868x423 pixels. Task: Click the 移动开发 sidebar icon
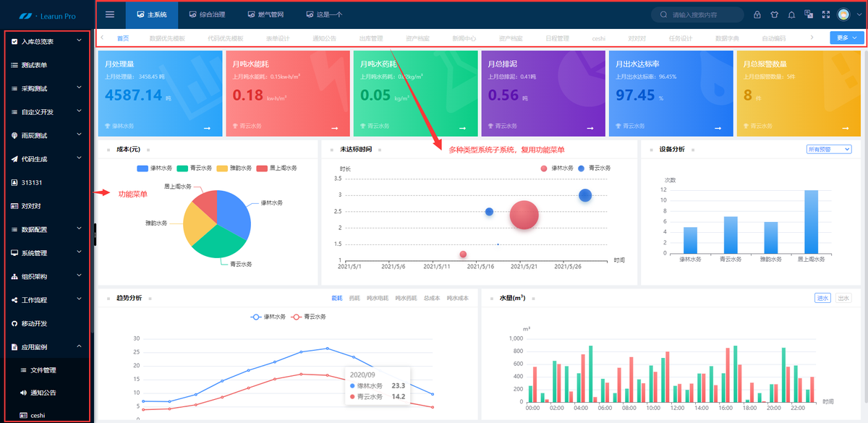click(x=14, y=323)
